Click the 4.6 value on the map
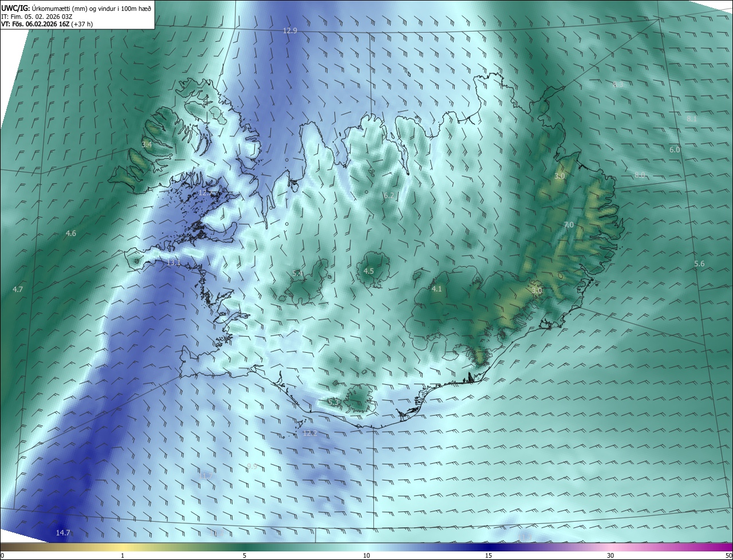733x560 pixels. 71,233
